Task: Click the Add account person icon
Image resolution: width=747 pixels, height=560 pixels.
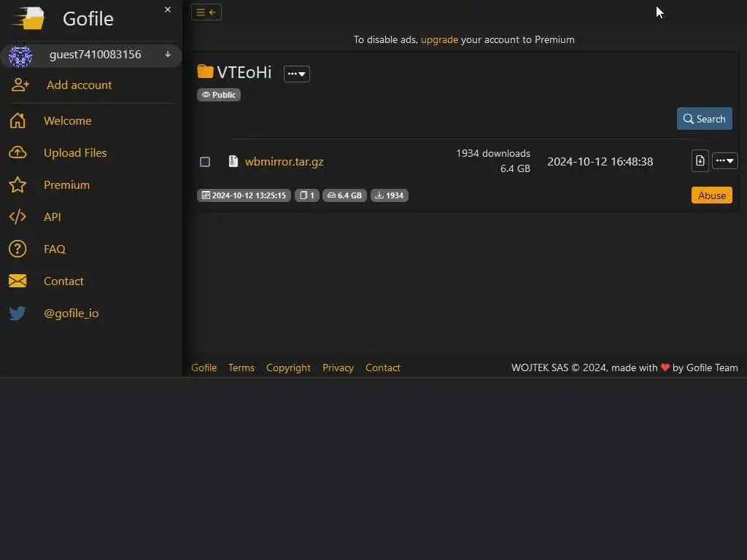Action: tap(20, 85)
